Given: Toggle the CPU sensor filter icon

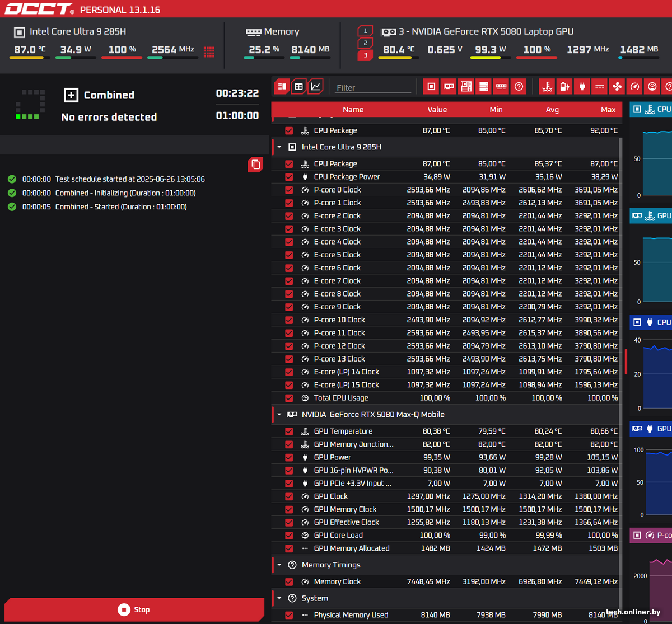Looking at the screenshot, I should [x=431, y=86].
